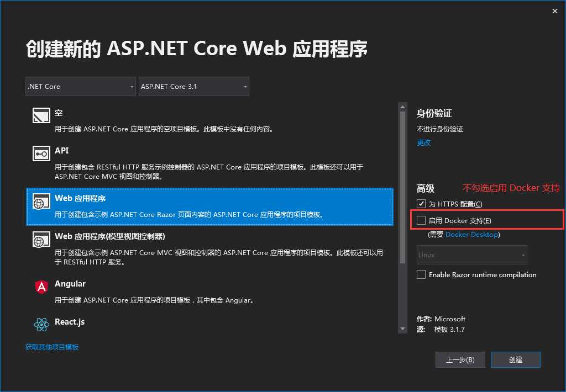Click the 高级 section heading
566x392 pixels.
pos(426,188)
